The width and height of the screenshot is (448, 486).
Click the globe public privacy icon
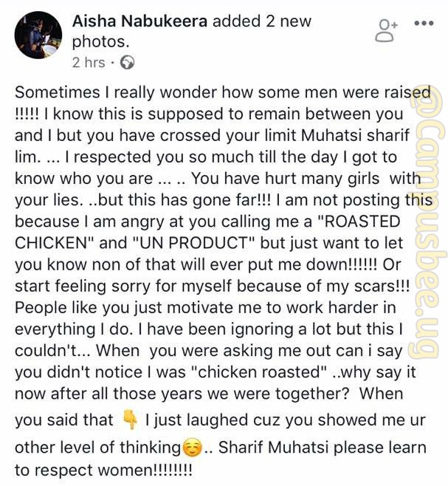127,63
